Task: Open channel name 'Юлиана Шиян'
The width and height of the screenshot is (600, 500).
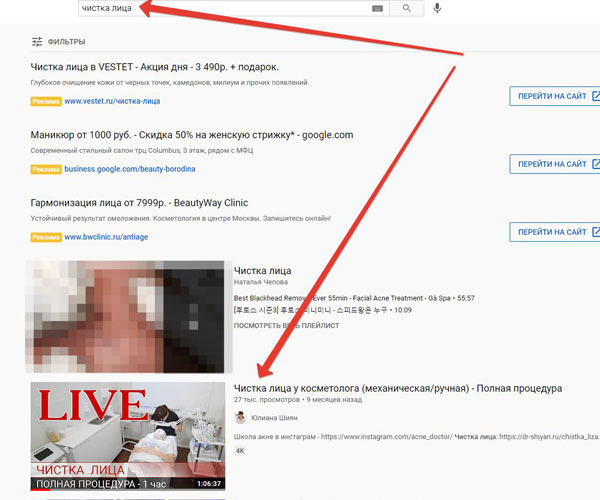Action: tap(274, 418)
